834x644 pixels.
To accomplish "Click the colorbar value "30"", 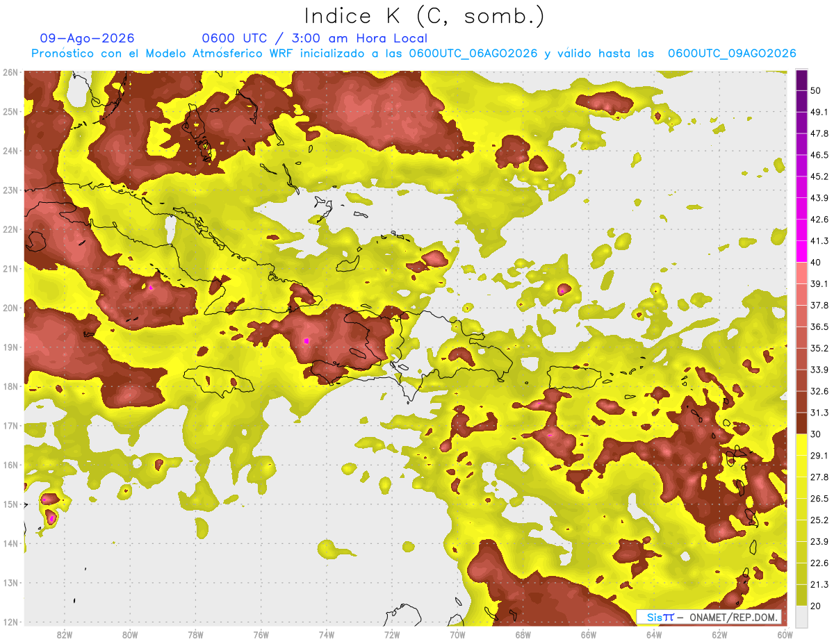I will coord(817,434).
